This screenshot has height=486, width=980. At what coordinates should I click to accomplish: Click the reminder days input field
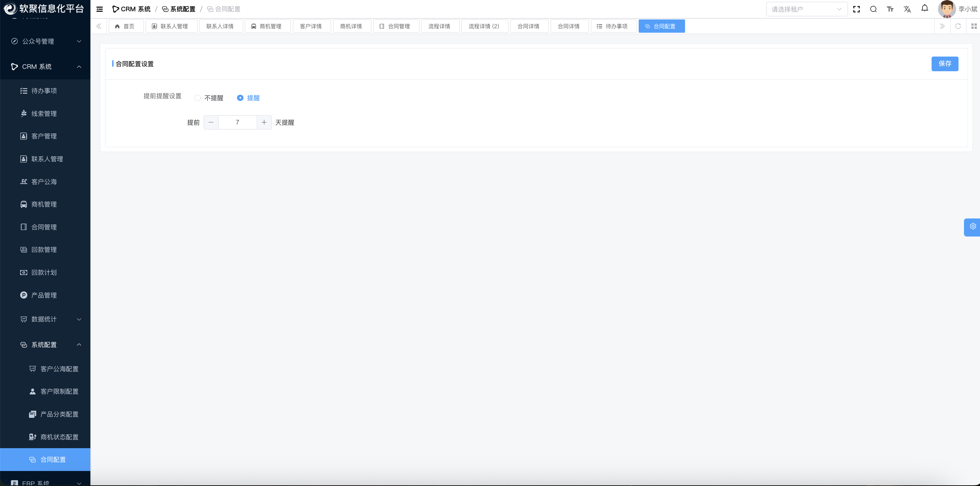coord(237,122)
